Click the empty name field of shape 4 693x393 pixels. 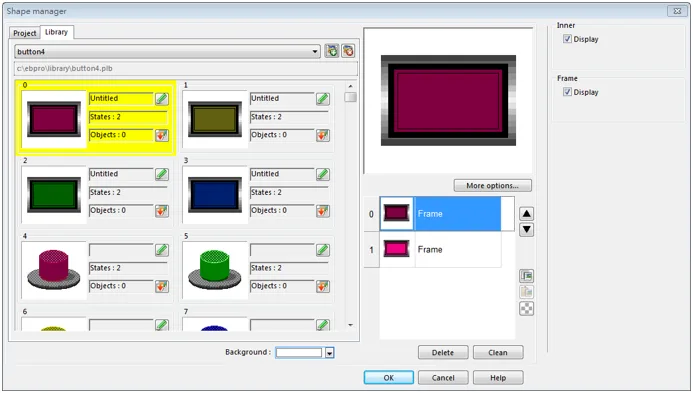(122, 250)
